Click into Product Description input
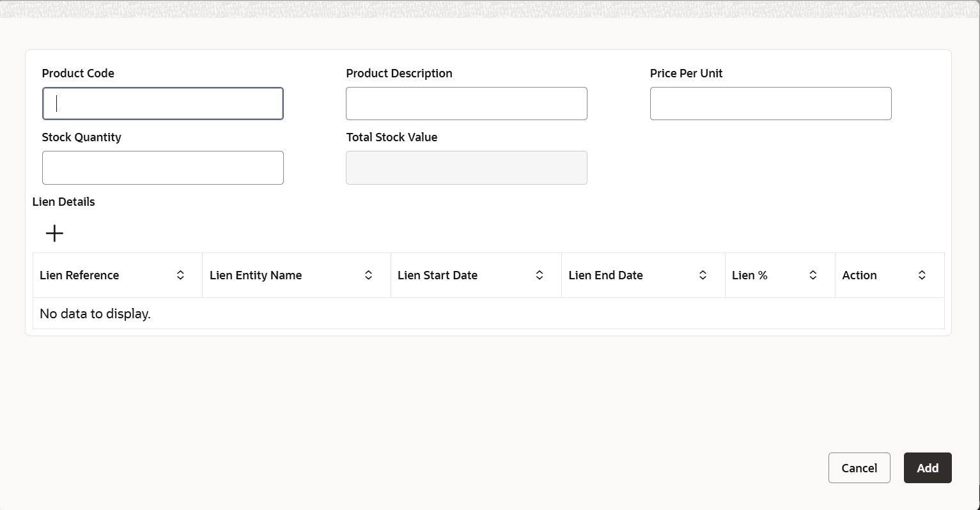 click(x=466, y=104)
